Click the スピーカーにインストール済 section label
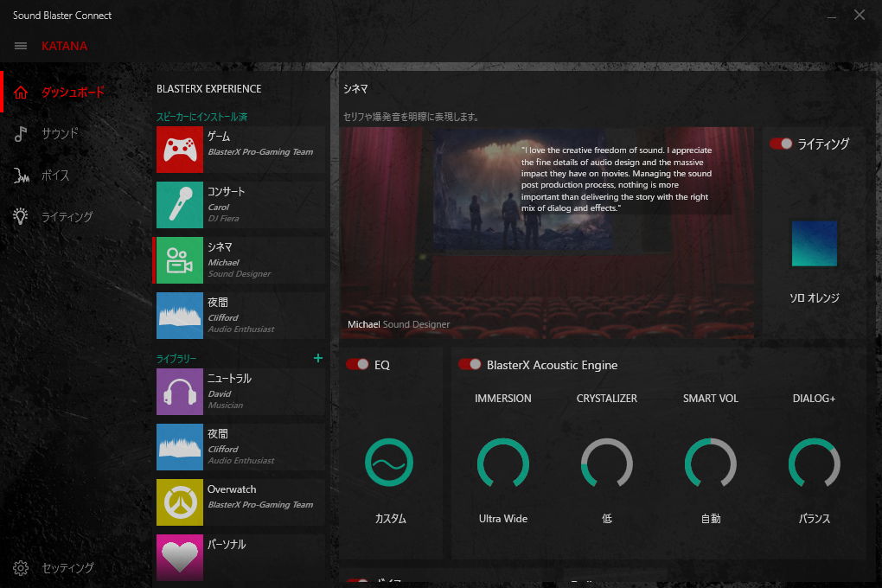 click(202, 117)
